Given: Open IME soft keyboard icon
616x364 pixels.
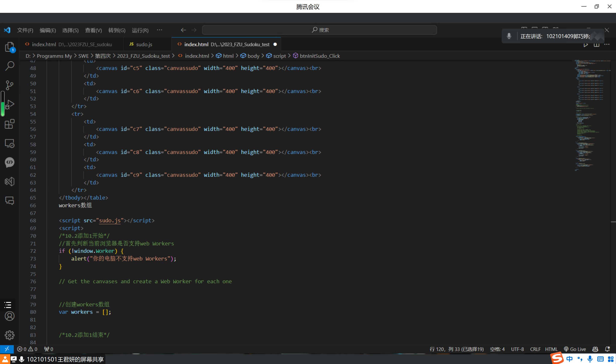Looking at the screenshot, I should point(600,359).
